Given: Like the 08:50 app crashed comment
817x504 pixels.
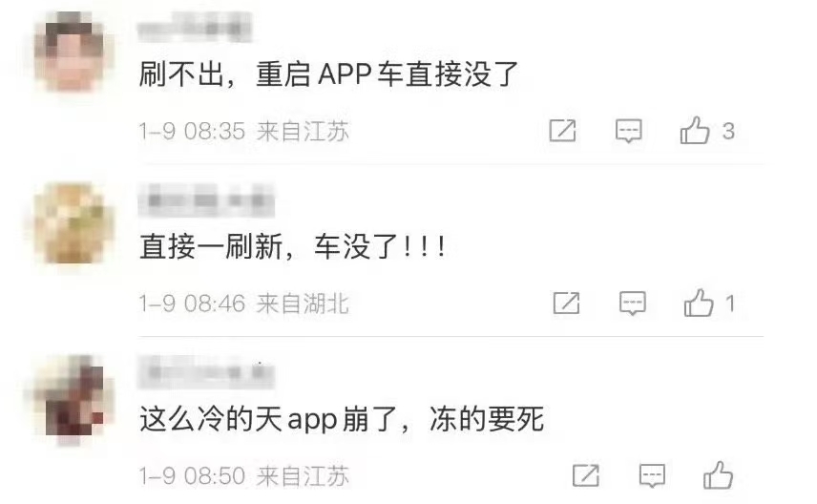Looking at the screenshot, I should pyautogui.click(x=718, y=474).
